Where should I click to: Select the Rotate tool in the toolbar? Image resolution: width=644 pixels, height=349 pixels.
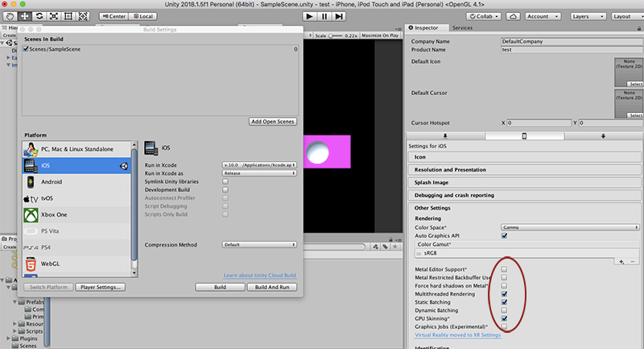click(x=39, y=16)
